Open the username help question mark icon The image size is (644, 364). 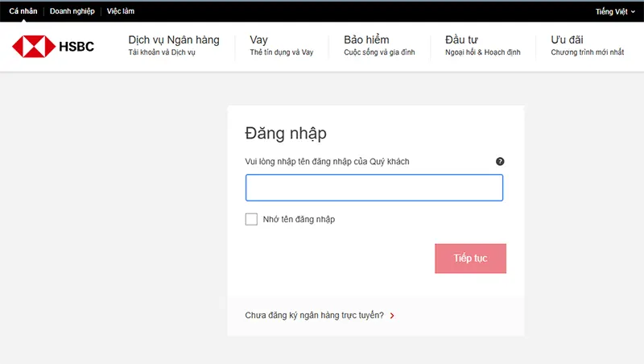coord(500,161)
